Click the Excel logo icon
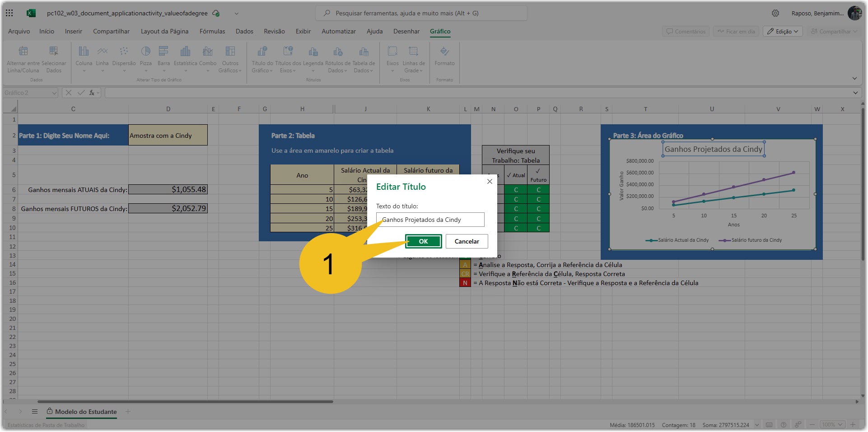Viewport: 868px width, 432px height. (x=31, y=13)
